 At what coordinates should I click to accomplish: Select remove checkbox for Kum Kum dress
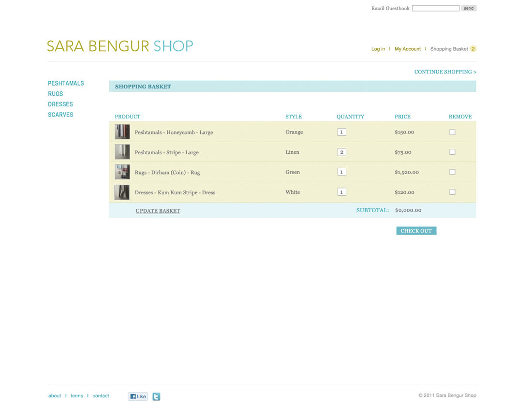(x=452, y=192)
